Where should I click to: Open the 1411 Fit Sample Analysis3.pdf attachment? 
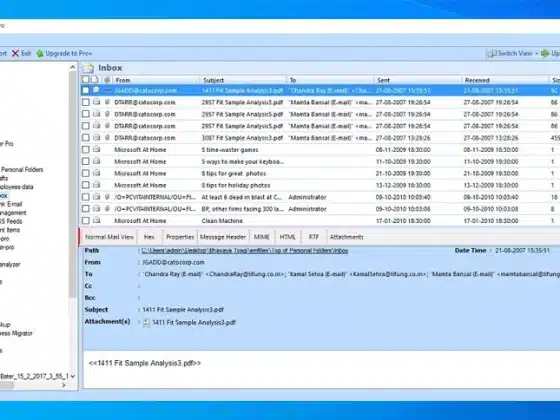[194, 322]
